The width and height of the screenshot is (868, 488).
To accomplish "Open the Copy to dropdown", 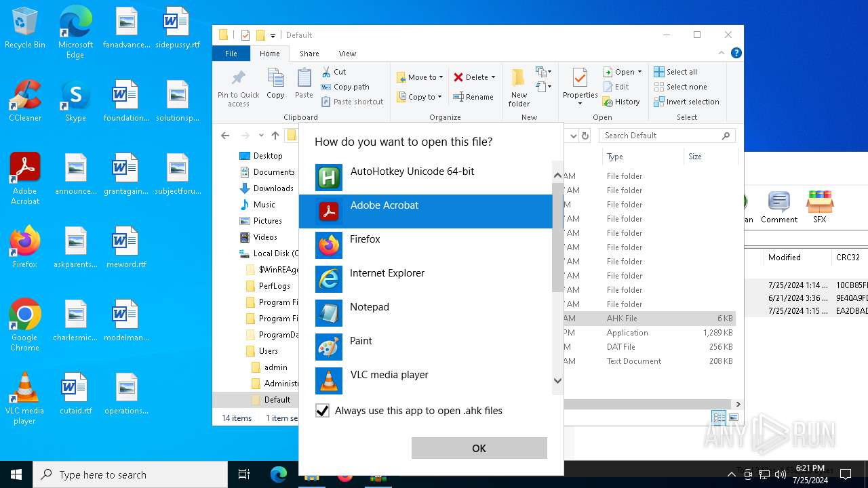I will click(x=419, y=97).
